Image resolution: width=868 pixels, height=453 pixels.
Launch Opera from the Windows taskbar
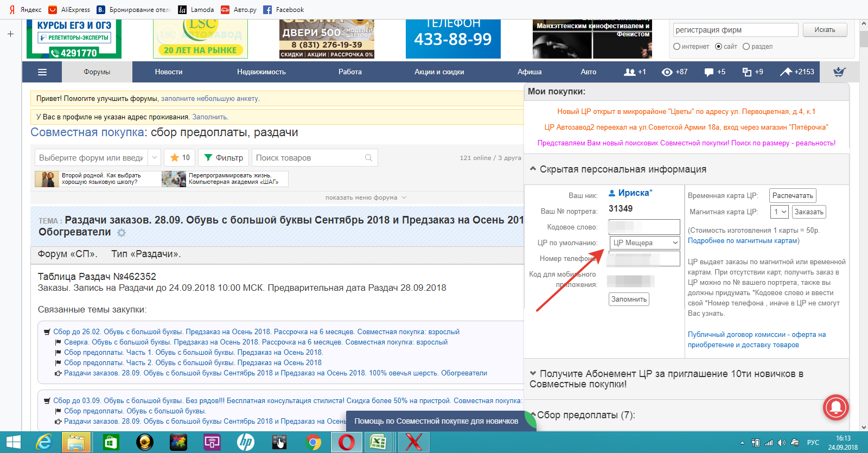point(347,442)
